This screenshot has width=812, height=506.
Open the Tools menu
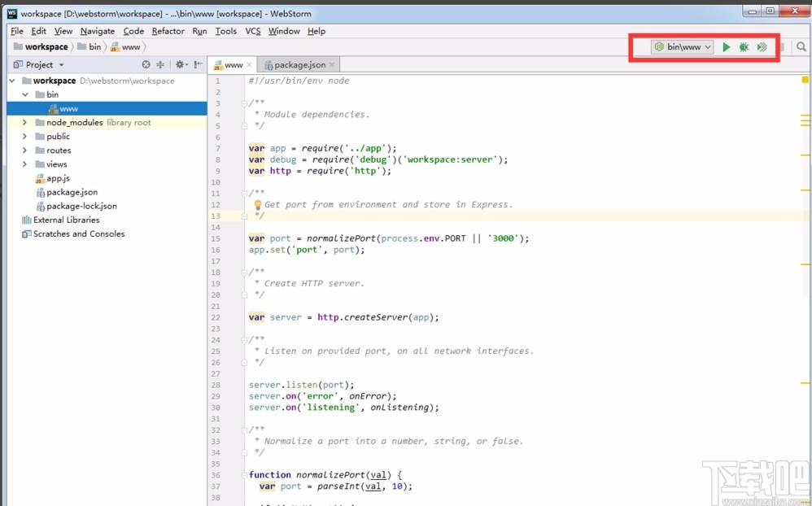click(x=226, y=31)
